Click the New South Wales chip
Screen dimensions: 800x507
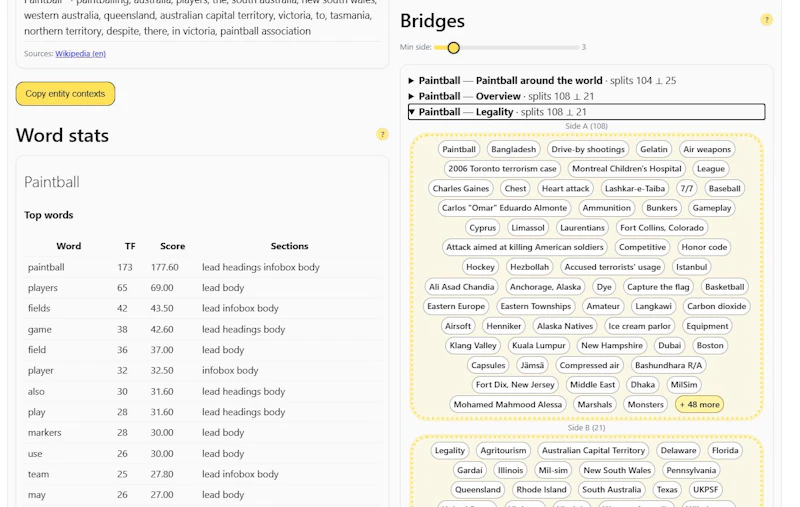point(617,470)
